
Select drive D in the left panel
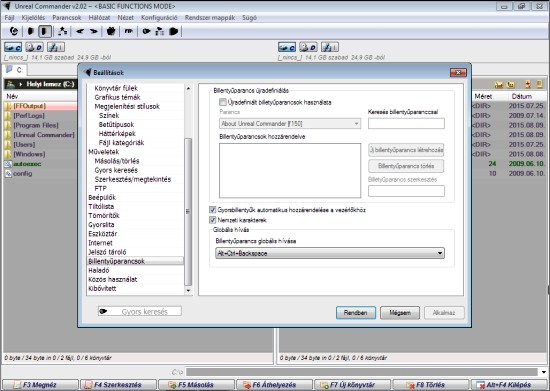click(x=34, y=47)
